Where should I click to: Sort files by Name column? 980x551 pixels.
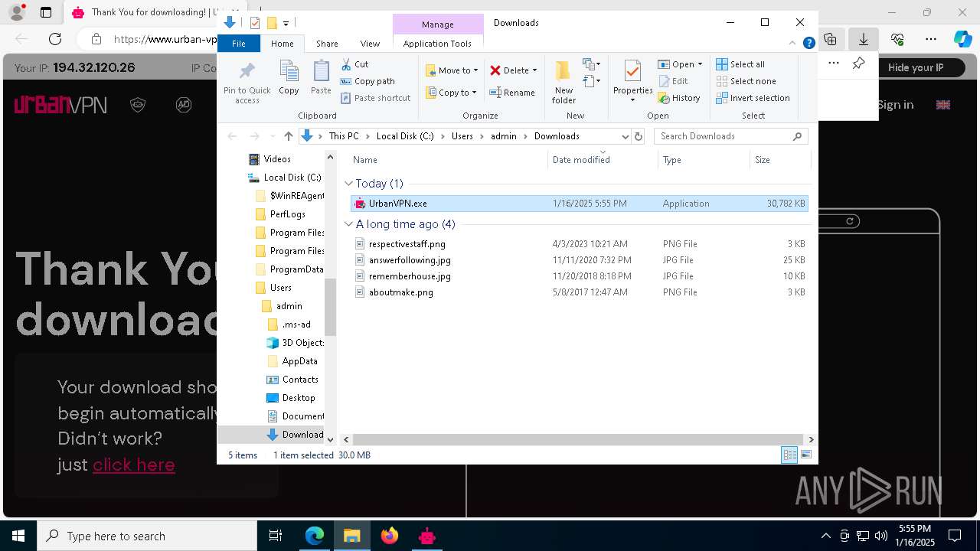[449, 160]
